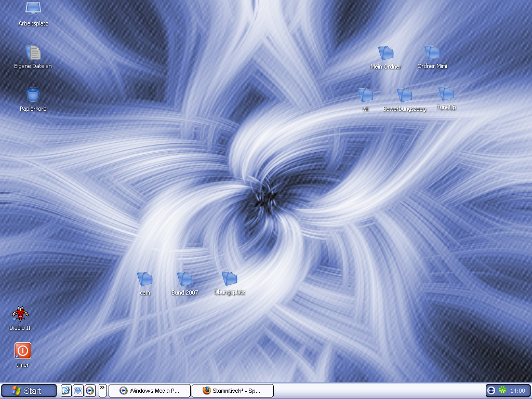
Task: Click the Papierkorb recycle bin icon
Action: (x=33, y=96)
